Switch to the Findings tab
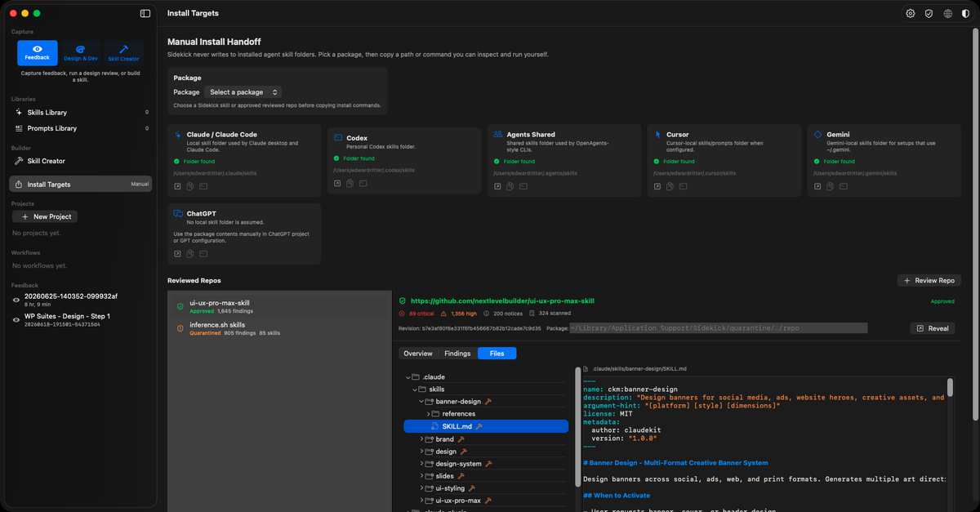The height and width of the screenshot is (512, 980). [457, 354]
